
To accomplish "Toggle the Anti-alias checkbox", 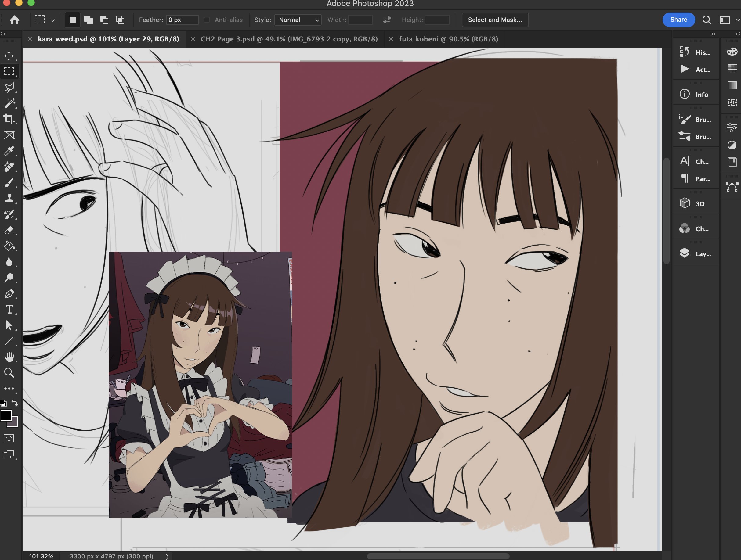I will (207, 20).
